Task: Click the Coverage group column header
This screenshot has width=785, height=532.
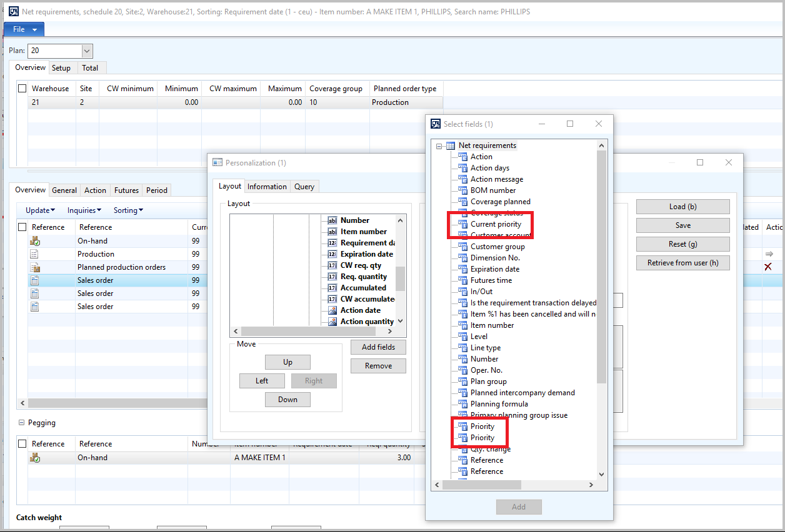Action: pos(336,89)
